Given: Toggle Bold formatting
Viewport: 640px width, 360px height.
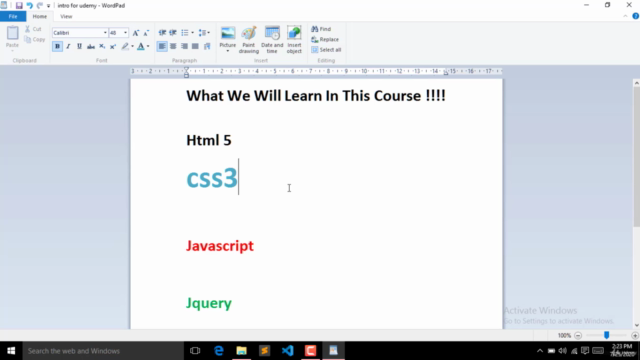Looking at the screenshot, I should (57, 47).
